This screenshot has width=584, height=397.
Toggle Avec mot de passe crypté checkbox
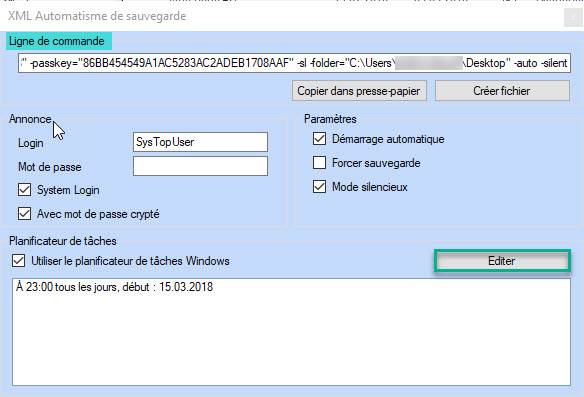25,214
